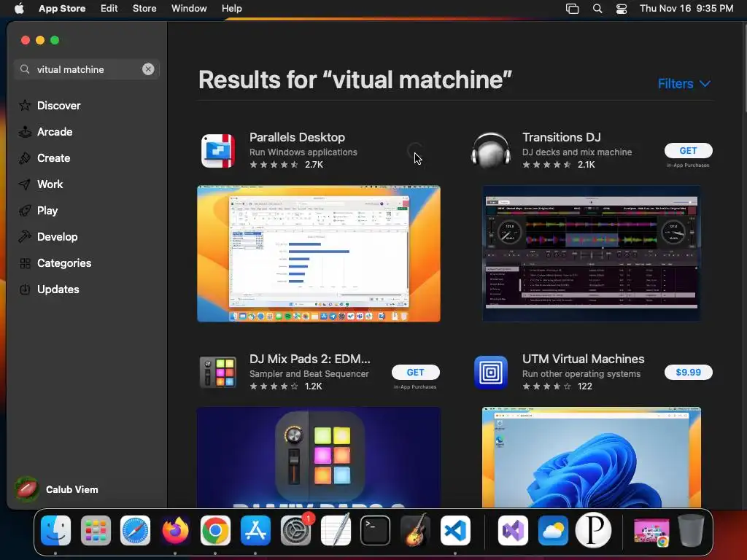Buy UTM Virtual Machines for $9.99

point(689,373)
